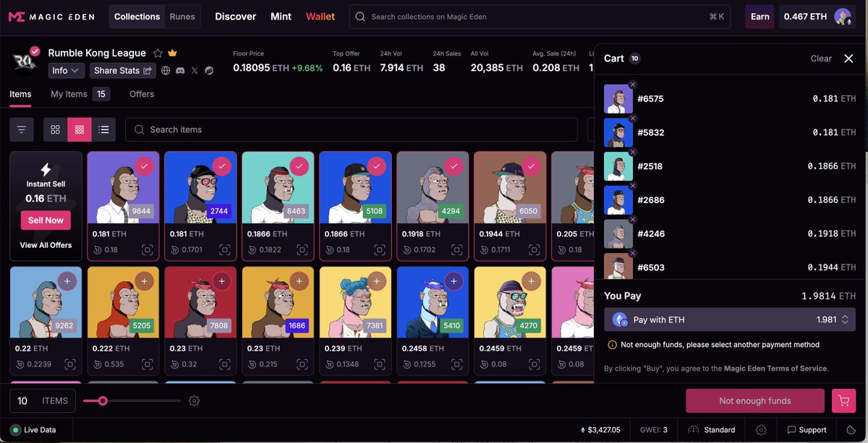Remove #5832 from cart
This screenshot has height=443, width=868.
click(x=633, y=118)
